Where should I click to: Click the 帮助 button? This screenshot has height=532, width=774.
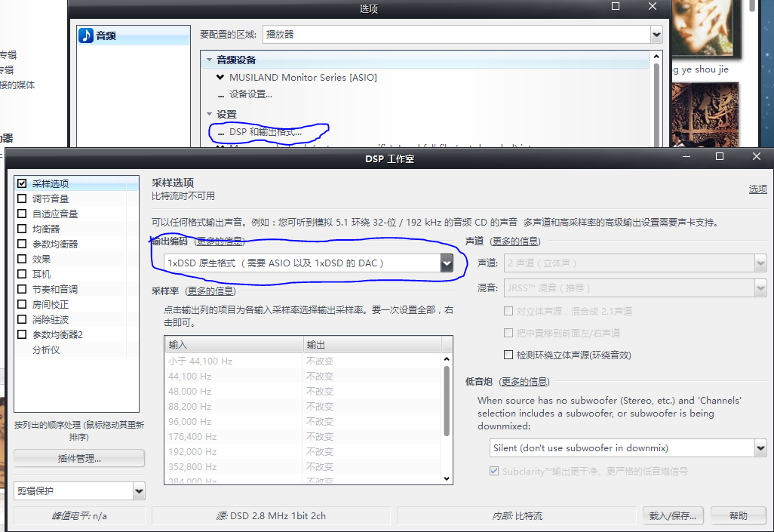738,516
